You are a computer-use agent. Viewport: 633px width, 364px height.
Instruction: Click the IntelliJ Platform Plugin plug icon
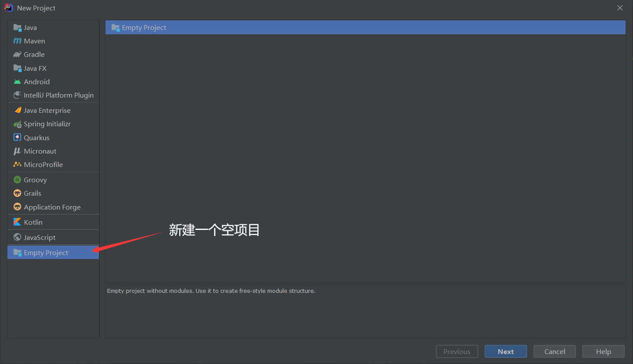click(17, 95)
